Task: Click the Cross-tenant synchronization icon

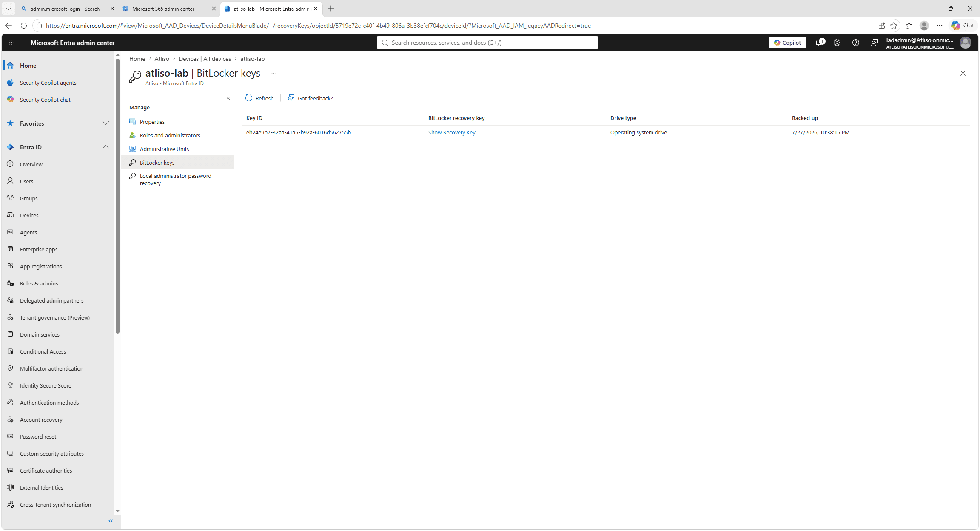Action: (11, 504)
